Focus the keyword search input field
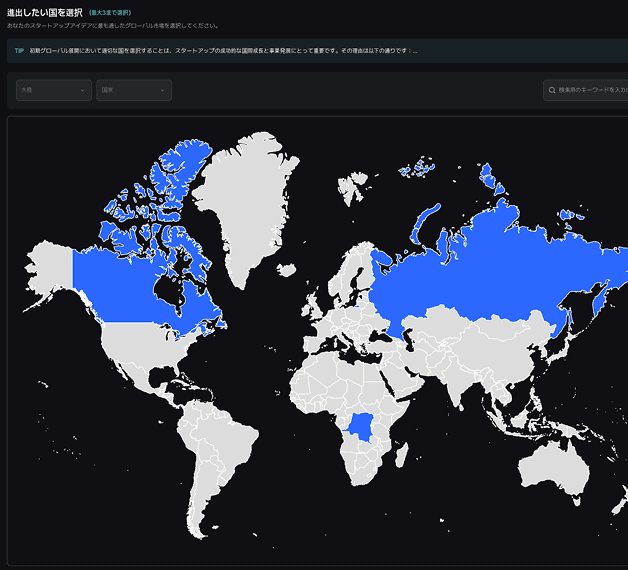This screenshot has width=628, height=570. 592,91
